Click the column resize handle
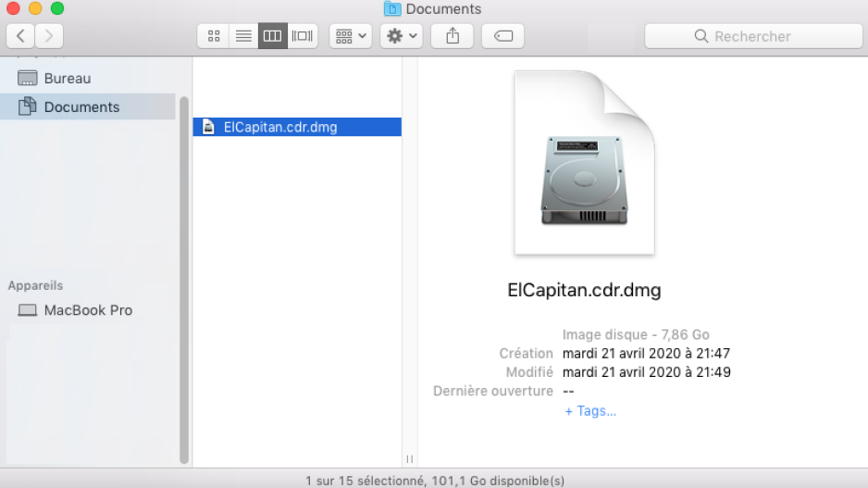 pyautogui.click(x=410, y=459)
